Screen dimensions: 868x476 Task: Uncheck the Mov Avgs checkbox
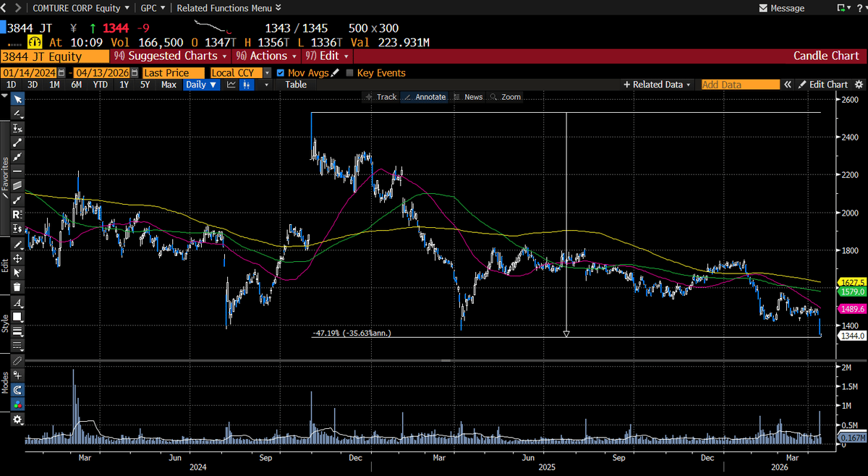(281, 72)
